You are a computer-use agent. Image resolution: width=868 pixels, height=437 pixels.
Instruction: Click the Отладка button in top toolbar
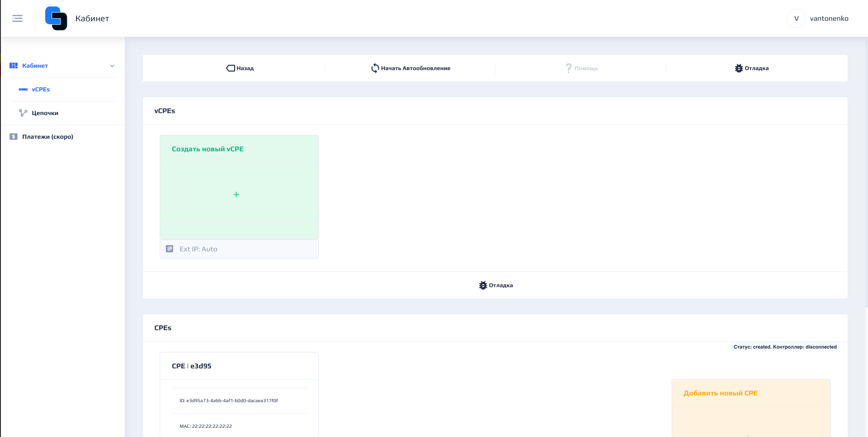tap(756, 68)
